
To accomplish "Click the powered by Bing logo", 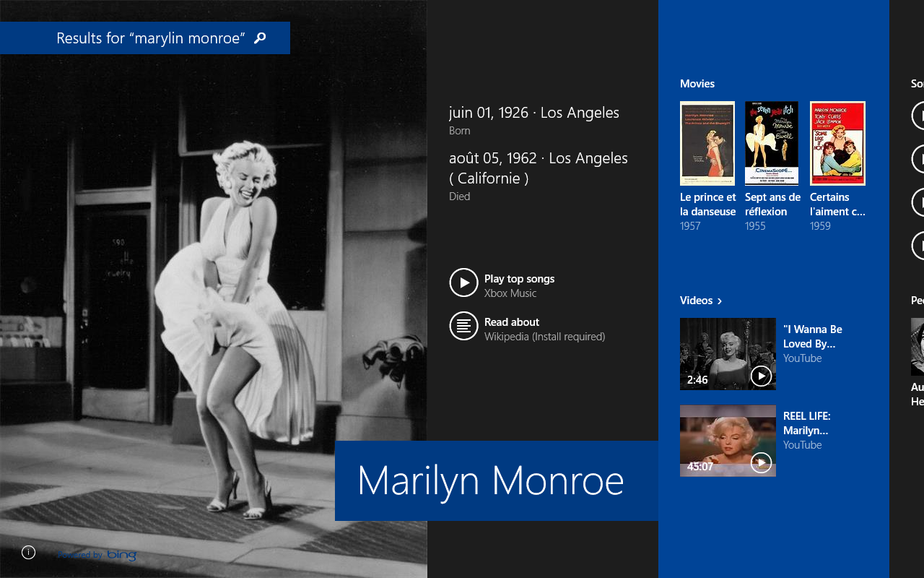I will click(98, 555).
